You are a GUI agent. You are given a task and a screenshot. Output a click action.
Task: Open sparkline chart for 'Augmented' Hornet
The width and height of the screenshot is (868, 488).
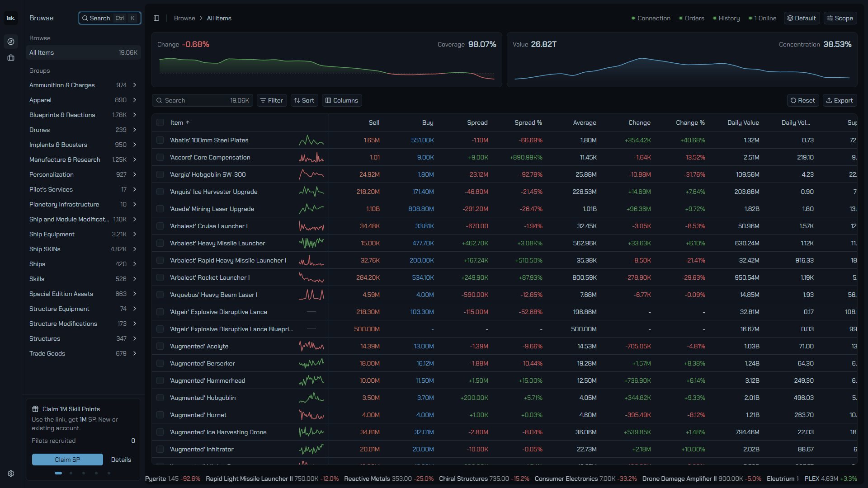pyautogui.click(x=311, y=415)
